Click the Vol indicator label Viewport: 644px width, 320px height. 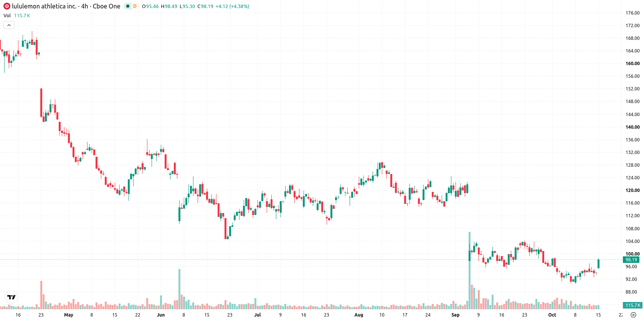coord(7,16)
